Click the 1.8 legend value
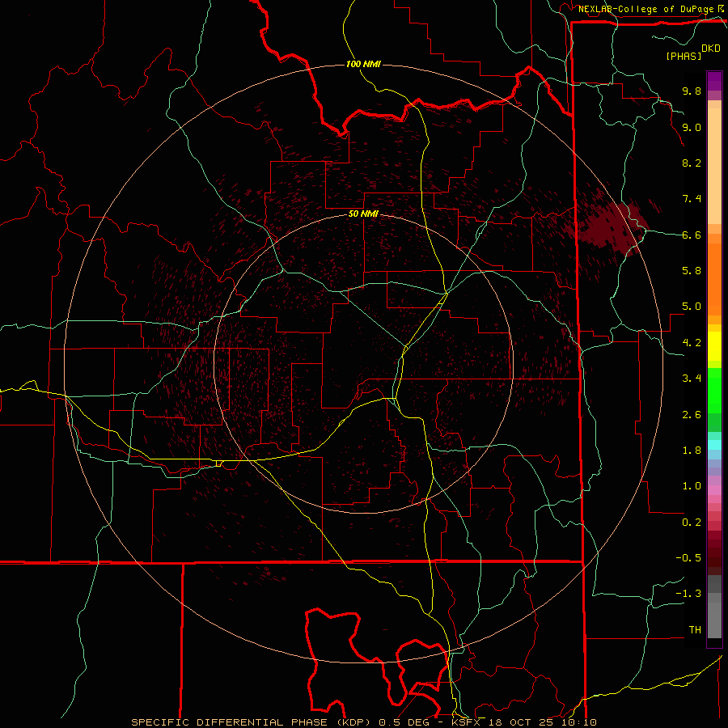728x728 pixels. [692, 451]
